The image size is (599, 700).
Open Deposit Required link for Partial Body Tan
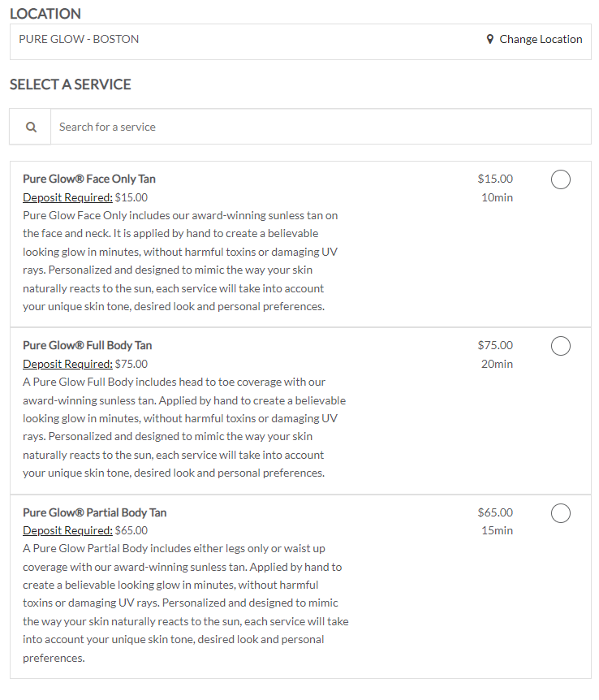(x=67, y=530)
